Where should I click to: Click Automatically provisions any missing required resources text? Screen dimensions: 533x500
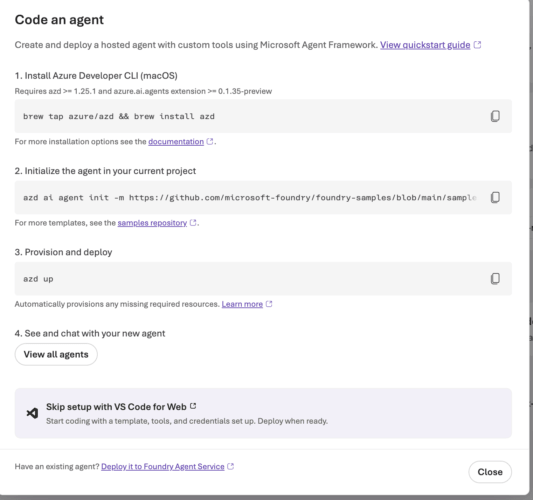pos(117,304)
